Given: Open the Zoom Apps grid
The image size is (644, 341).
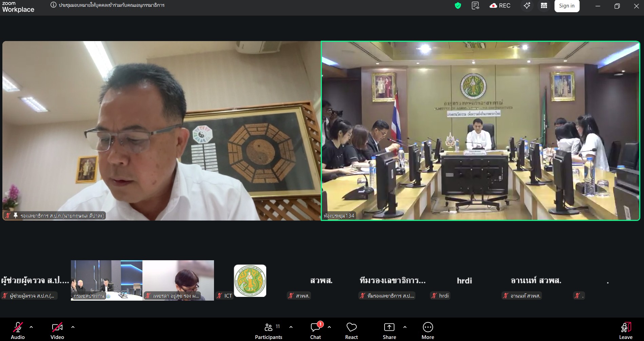Looking at the screenshot, I should [544, 6].
